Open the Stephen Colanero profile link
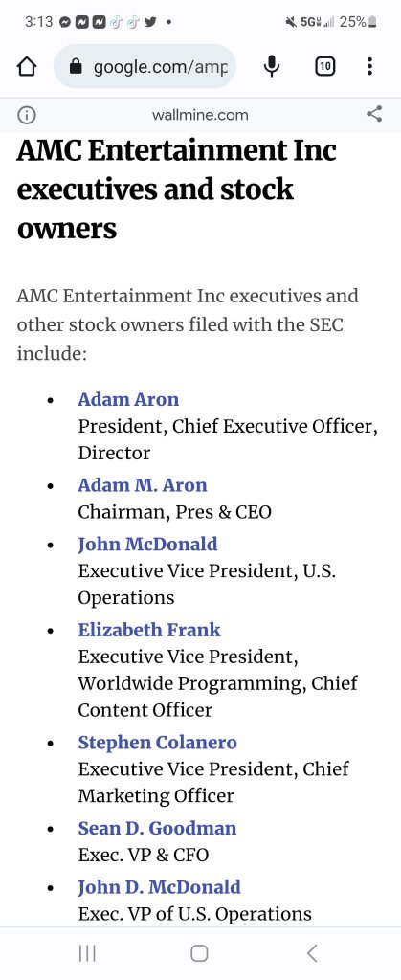 157,743
